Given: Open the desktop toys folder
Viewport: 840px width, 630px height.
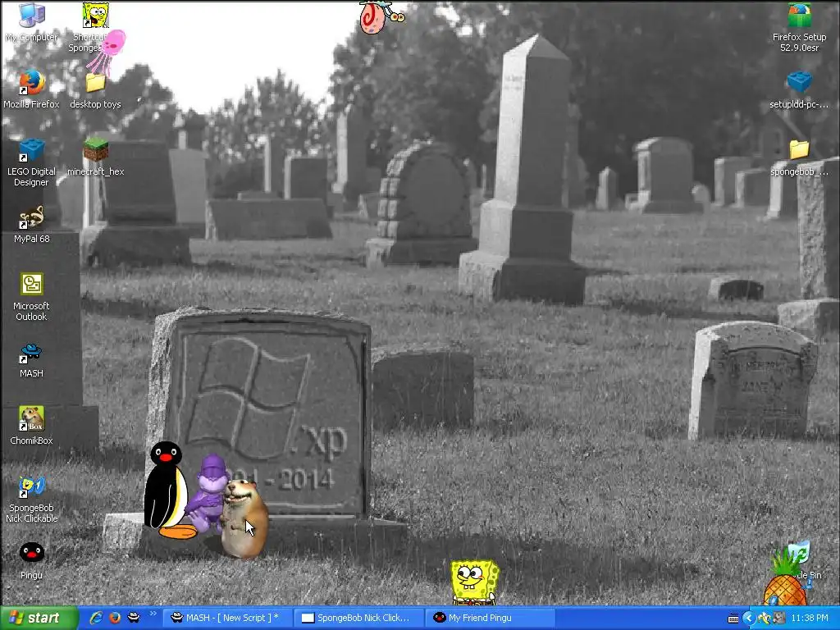Looking at the screenshot, I should (95, 89).
